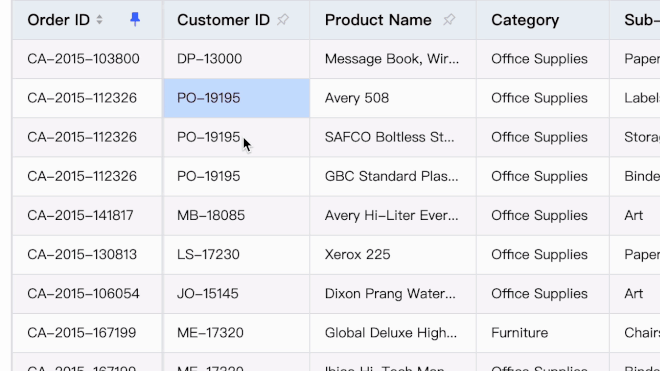
Task: Click customer cell JO-15145
Action: pyautogui.click(x=237, y=294)
